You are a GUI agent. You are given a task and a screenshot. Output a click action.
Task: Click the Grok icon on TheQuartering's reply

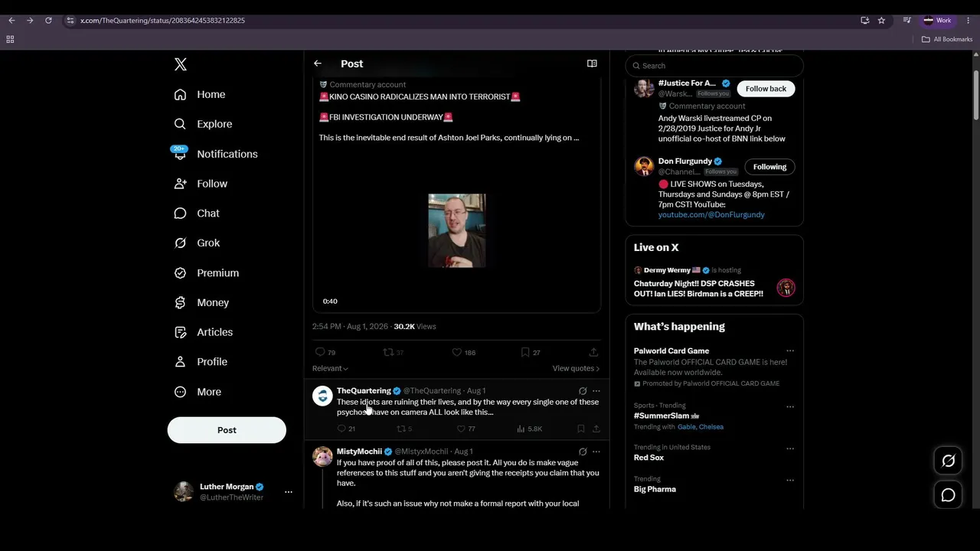pos(583,390)
